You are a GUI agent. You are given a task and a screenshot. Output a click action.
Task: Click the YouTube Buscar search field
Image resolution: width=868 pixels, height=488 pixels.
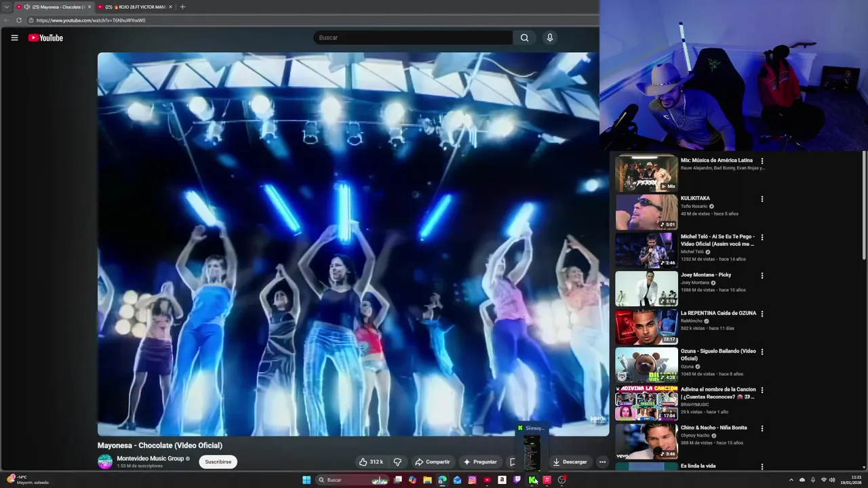[x=413, y=38]
